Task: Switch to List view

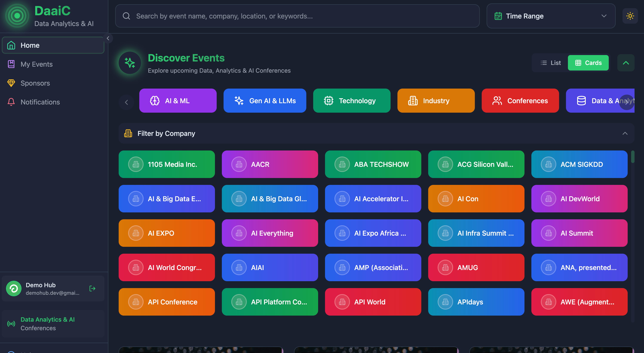Action: [550, 63]
